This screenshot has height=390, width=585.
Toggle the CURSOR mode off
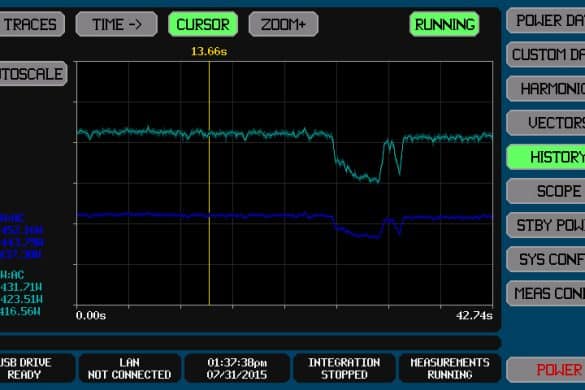point(203,25)
